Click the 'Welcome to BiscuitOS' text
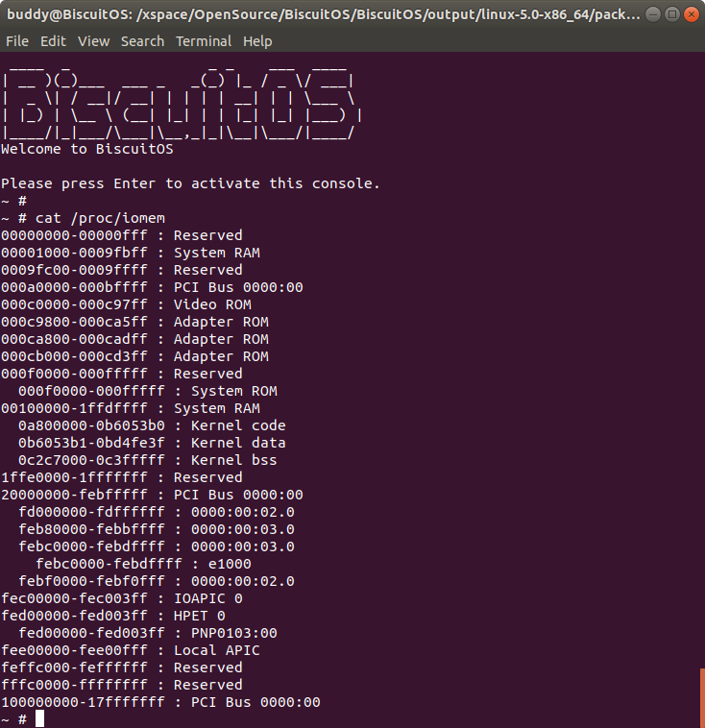Image resolution: width=705 pixels, height=728 pixels. tap(86, 149)
